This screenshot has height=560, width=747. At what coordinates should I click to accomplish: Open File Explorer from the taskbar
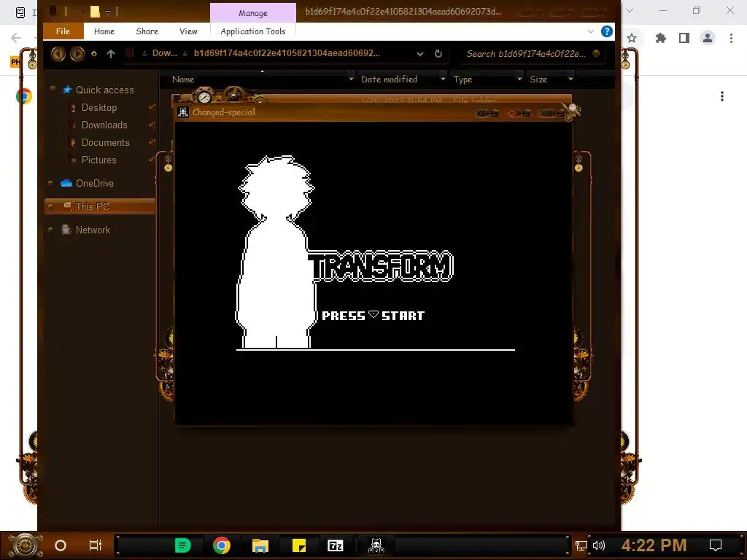pyautogui.click(x=260, y=545)
